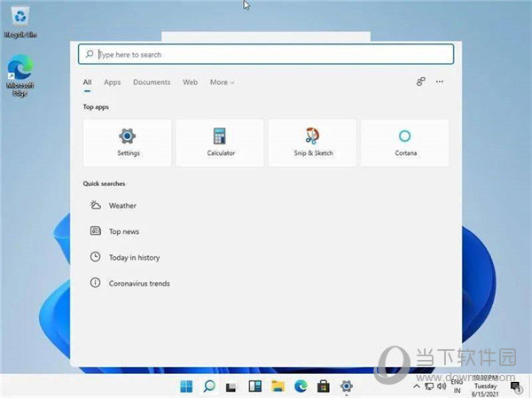Click the Task View taskbar icon
Screen dimensions: 532x398
(x=231, y=386)
